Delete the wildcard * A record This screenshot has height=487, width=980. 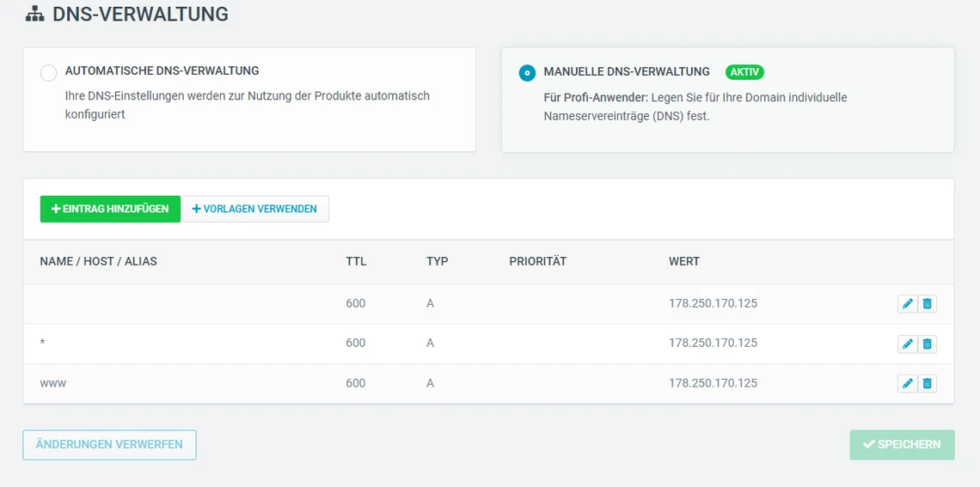pyautogui.click(x=927, y=344)
